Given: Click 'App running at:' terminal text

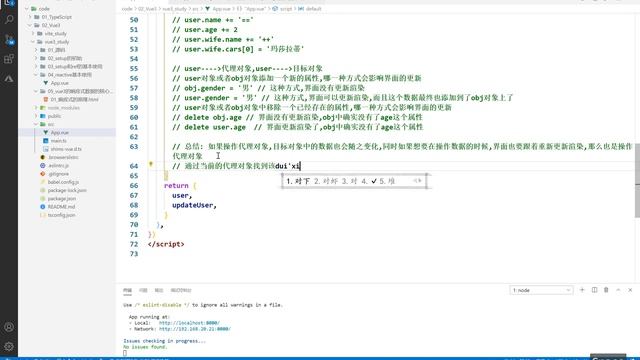Looking at the screenshot, I should 149,317.
